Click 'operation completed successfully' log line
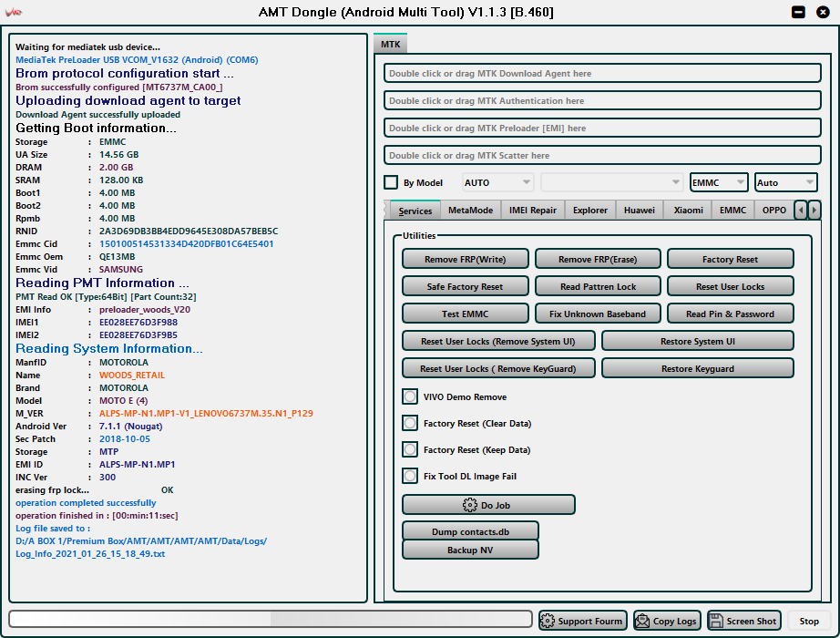Image resolution: width=840 pixels, height=638 pixels. (86, 503)
